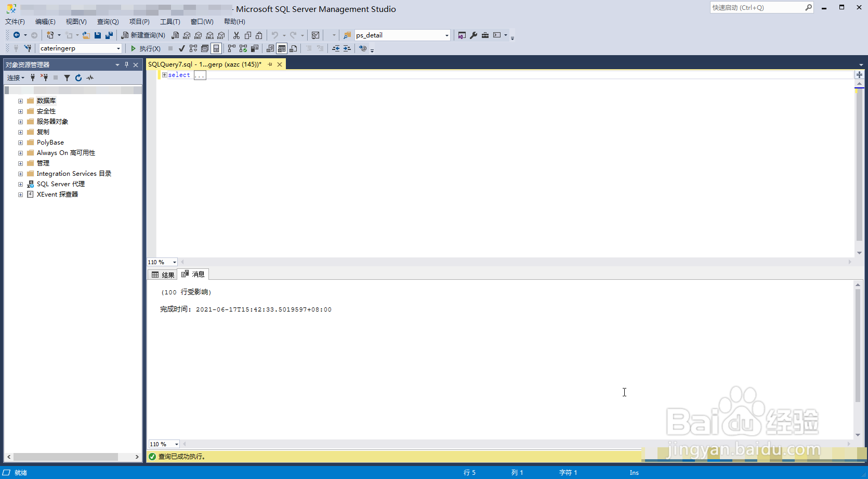868x479 pixels.
Task: Click the Object Explorer disconnect icon
Action: 44,77
